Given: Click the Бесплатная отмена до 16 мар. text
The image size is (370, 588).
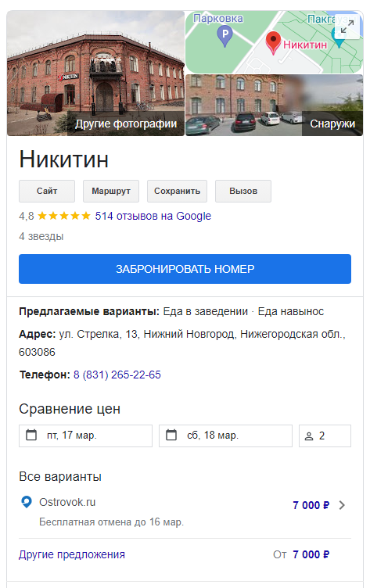Looking at the screenshot, I should (111, 522).
